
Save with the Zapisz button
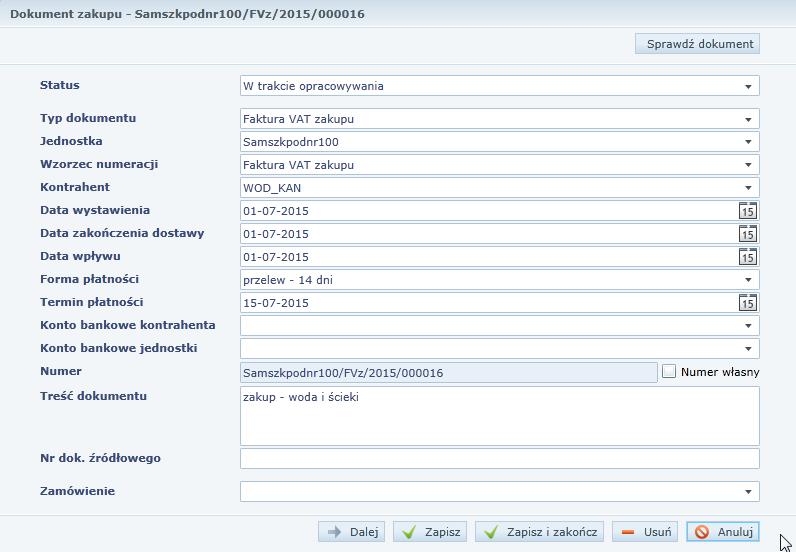point(429,532)
